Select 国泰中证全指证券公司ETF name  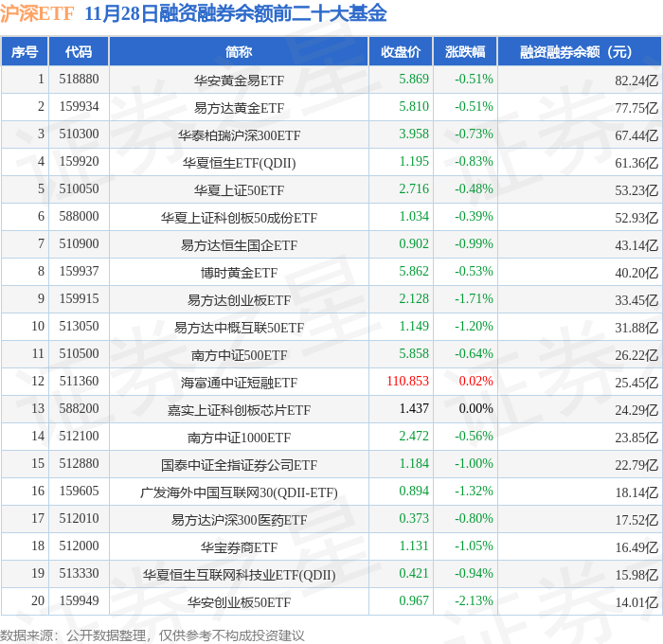[239, 465]
